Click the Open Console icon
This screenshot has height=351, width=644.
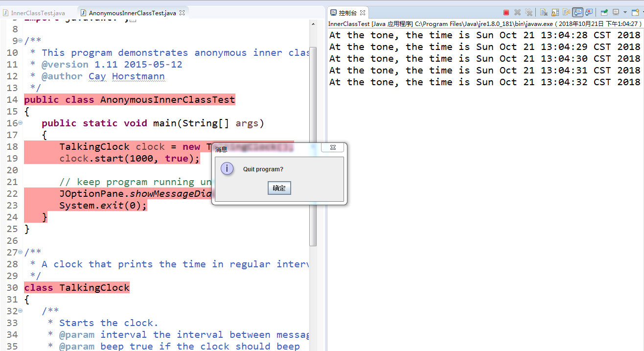coord(634,12)
